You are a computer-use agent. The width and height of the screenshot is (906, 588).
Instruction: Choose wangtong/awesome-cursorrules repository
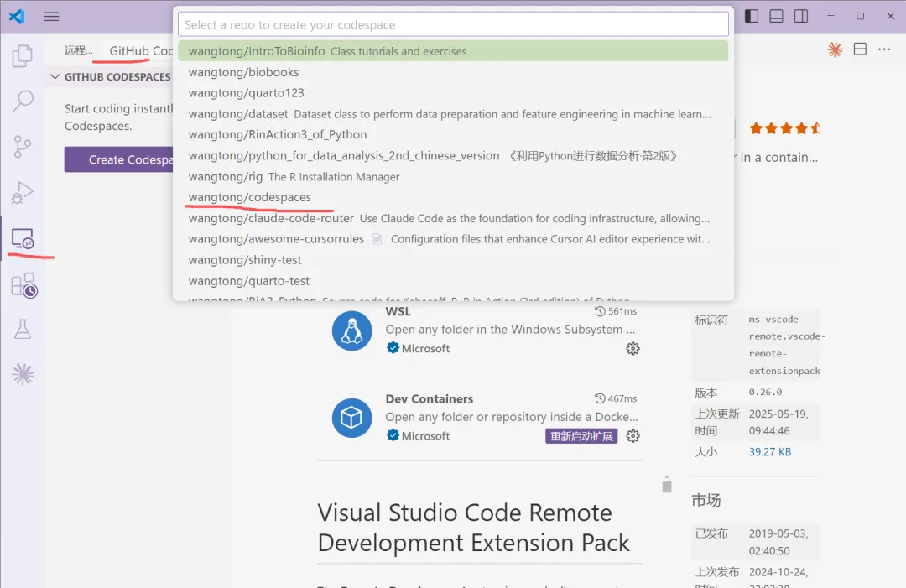pos(453,239)
